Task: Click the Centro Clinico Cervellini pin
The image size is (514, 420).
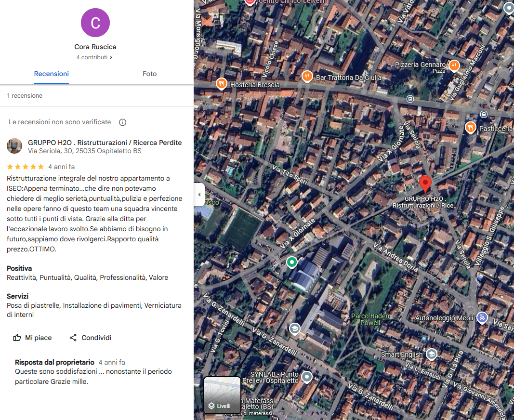Action: pyautogui.click(x=250, y=2)
